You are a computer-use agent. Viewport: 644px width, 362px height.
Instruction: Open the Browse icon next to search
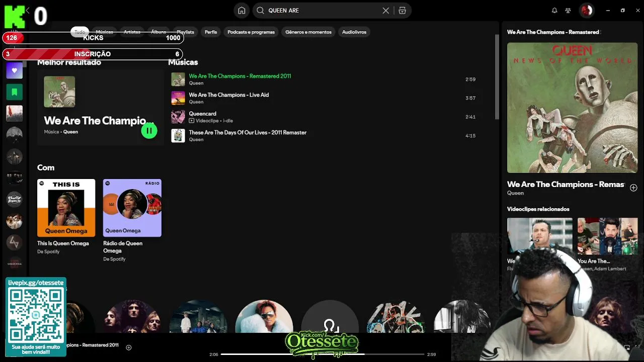[402, 11]
